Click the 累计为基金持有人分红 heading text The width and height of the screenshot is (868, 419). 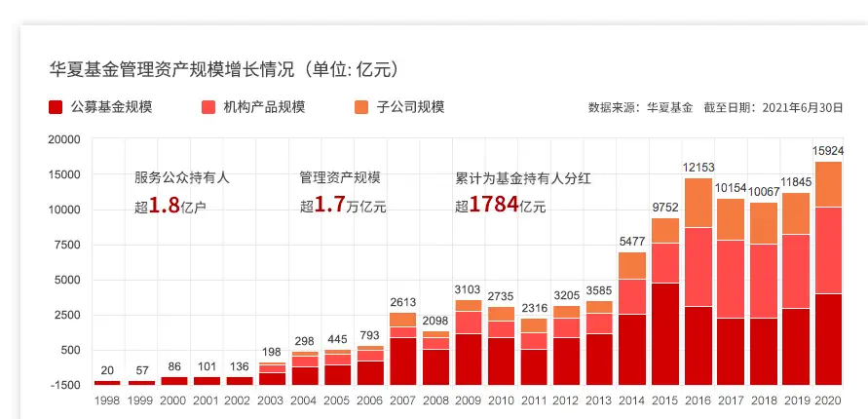[x=524, y=177]
